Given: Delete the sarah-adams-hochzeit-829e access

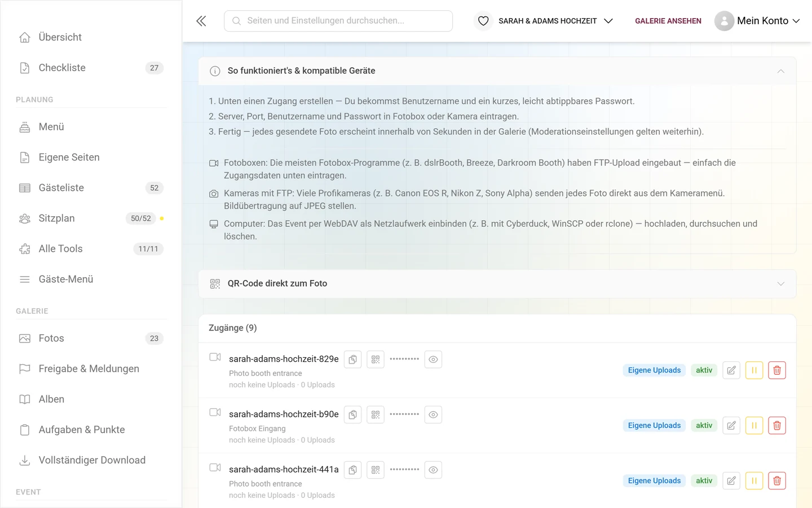Looking at the screenshot, I should click(x=777, y=370).
